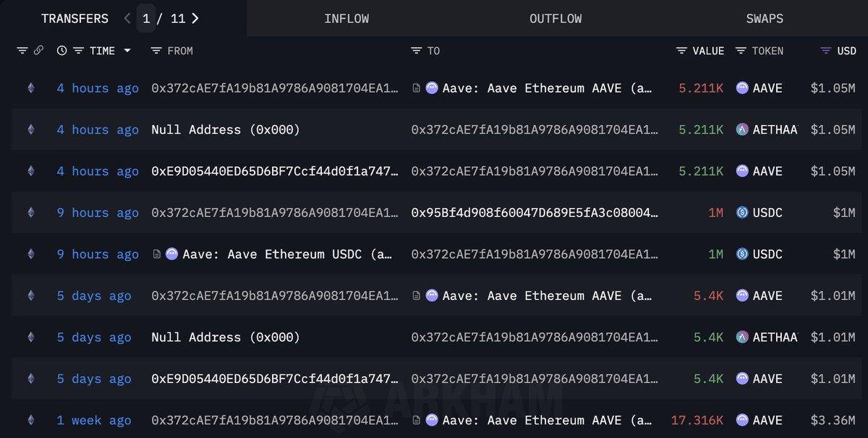Viewport: 868px width, 438px height.
Task: Click the AETHAA token icon in second row
Action: [x=742, y=130]
